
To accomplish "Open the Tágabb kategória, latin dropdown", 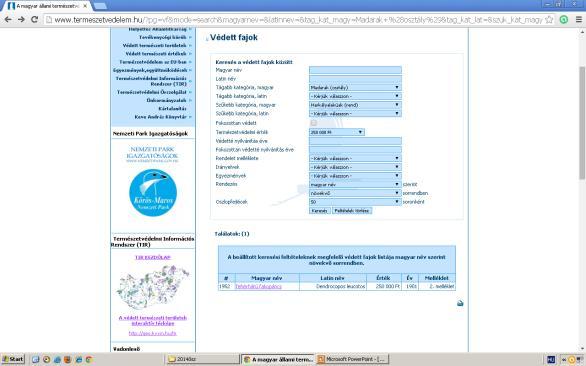I will click(355, 96).
